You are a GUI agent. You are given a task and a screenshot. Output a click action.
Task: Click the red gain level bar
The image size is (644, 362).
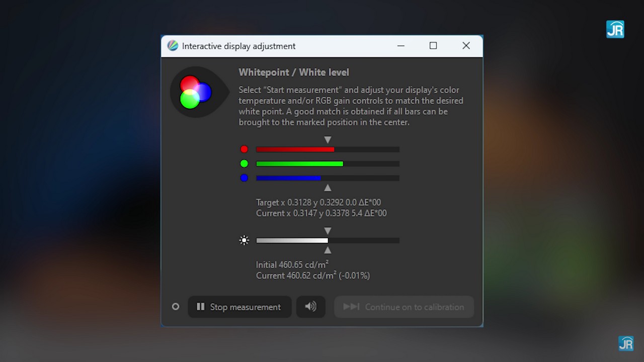(x=328, y=149)
